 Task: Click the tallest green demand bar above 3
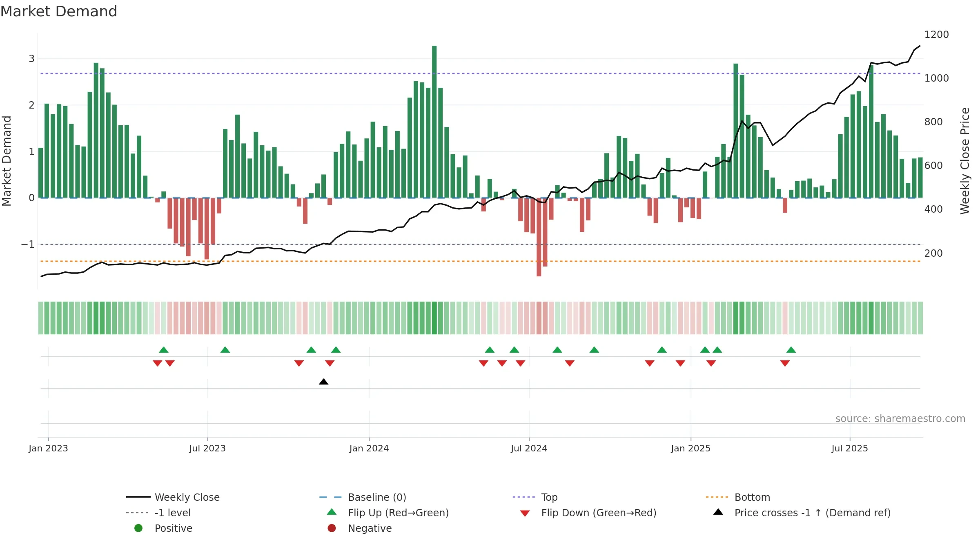[x=434, y=122]
